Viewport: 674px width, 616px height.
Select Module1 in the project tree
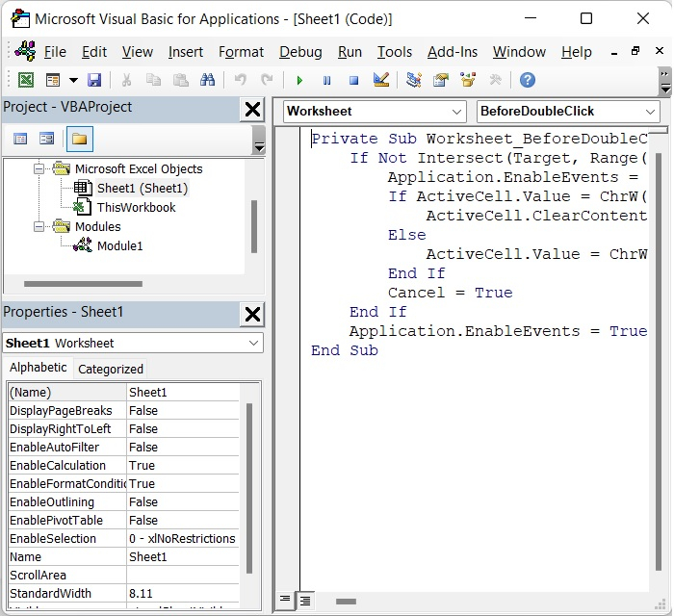119,246
